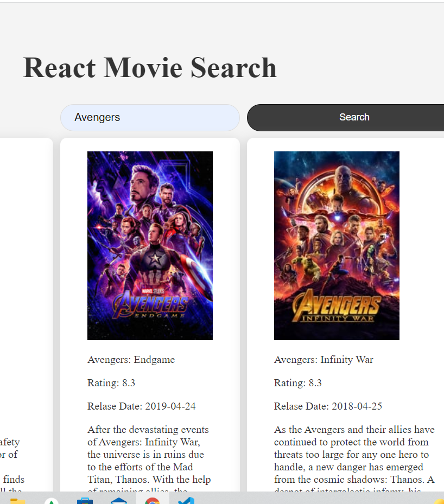Open Microsoft Store from the taskbar
Image resolution: width=444 pixels, height=504 pixels.
85,500
